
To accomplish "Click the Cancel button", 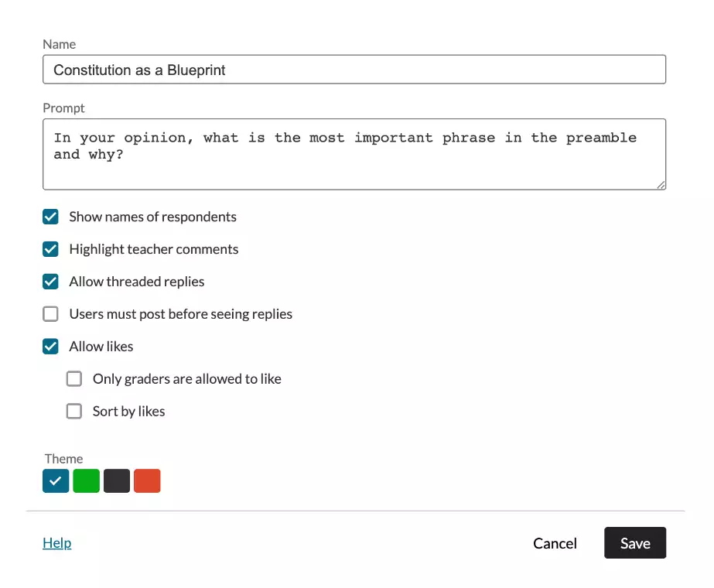I will [x=555, y=543].
